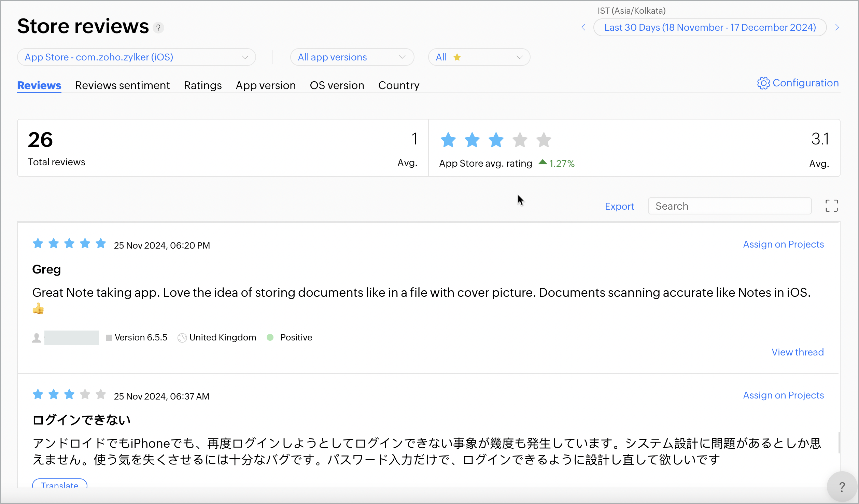Expand the All app versions dropdown
The height and width of the screenshot is (504, 859).
352,57
